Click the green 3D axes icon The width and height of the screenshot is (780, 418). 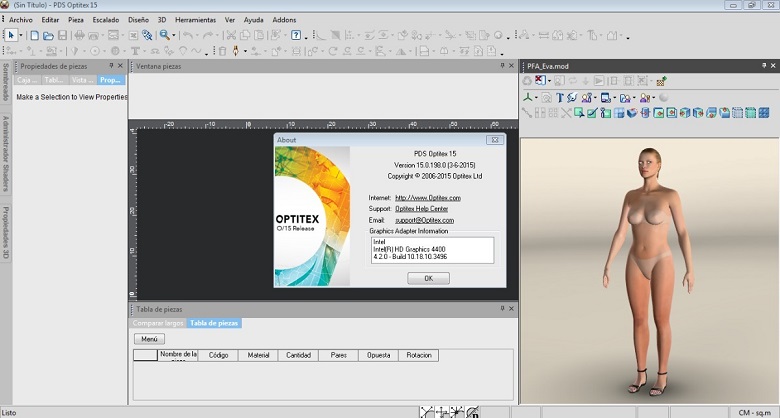pos(528,98)
